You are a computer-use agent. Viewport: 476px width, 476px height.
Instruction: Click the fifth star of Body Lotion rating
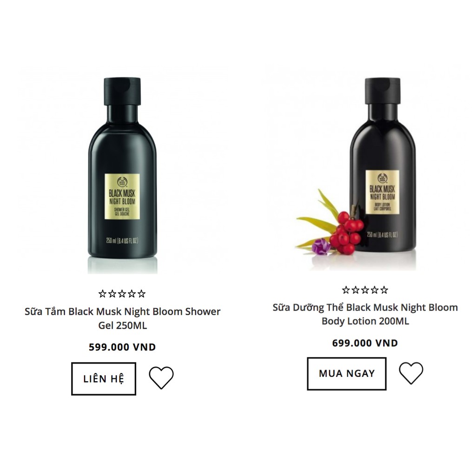(x=384, y=290)
